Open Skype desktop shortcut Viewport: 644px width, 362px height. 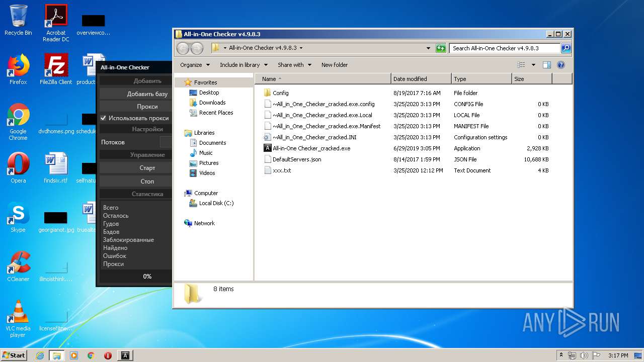tap(18, 217)
